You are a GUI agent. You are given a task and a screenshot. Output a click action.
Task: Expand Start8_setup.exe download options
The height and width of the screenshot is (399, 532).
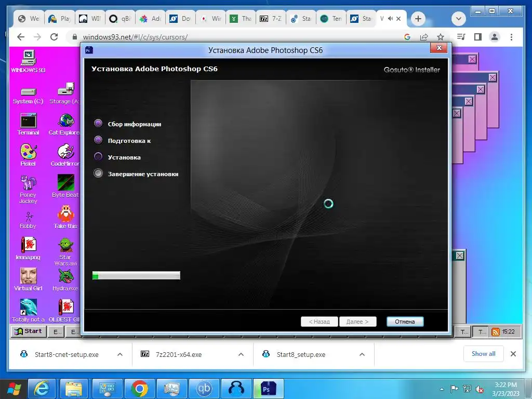coord(362,354)
